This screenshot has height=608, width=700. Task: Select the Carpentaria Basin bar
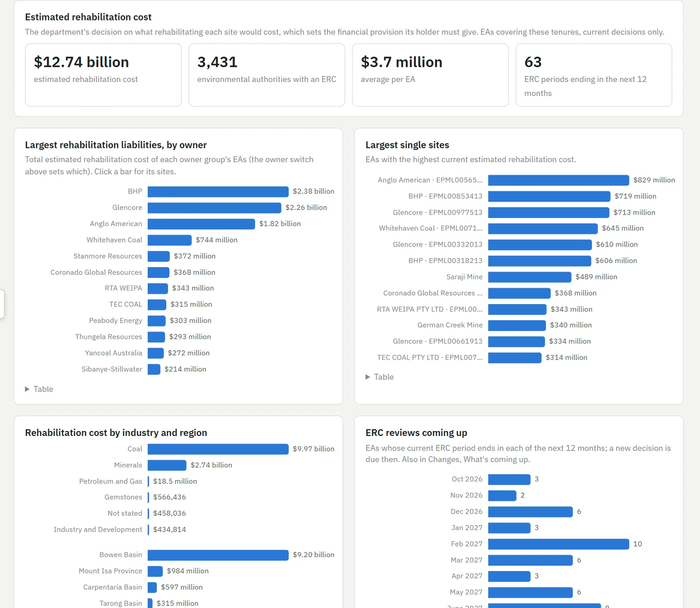pos(152,587)
